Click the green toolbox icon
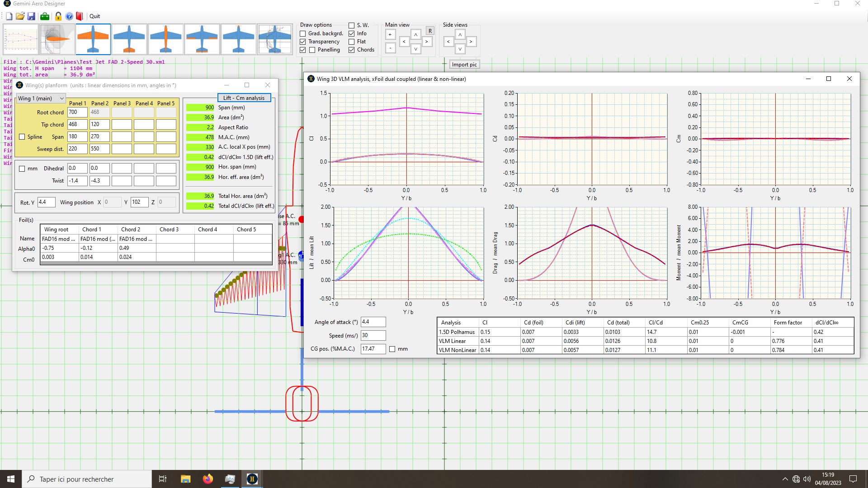 click(45, 16)
